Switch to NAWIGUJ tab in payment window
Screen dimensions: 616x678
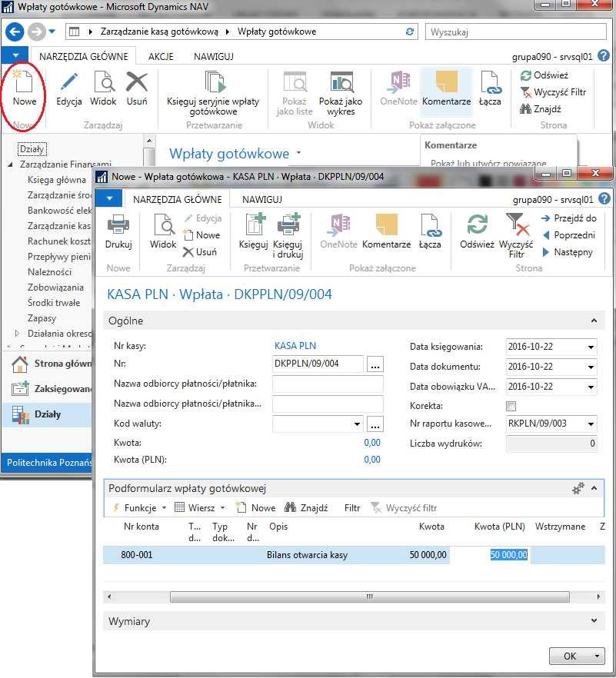coord(261,200)
